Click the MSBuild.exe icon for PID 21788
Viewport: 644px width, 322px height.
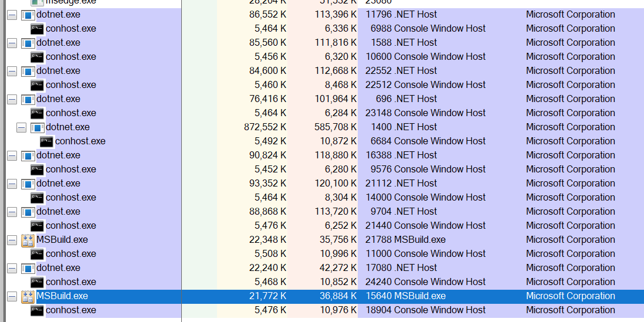[28, 240]
